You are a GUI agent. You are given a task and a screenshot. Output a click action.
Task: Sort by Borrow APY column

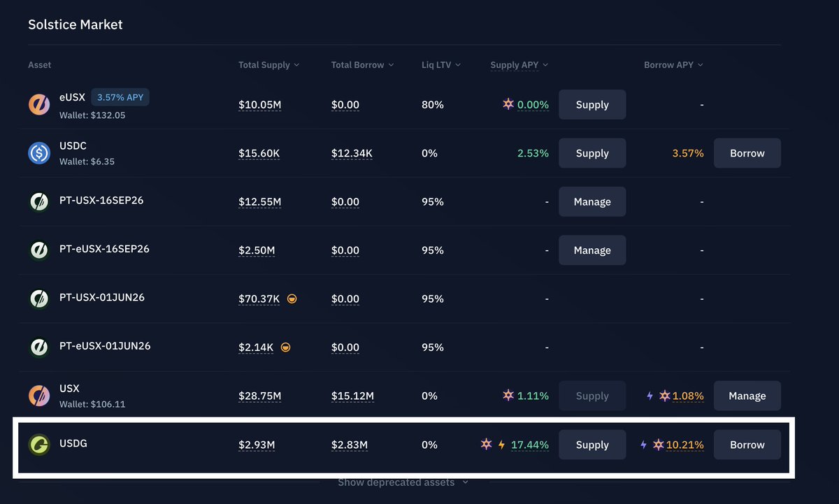pyautogui.click(x=674, y=65)
